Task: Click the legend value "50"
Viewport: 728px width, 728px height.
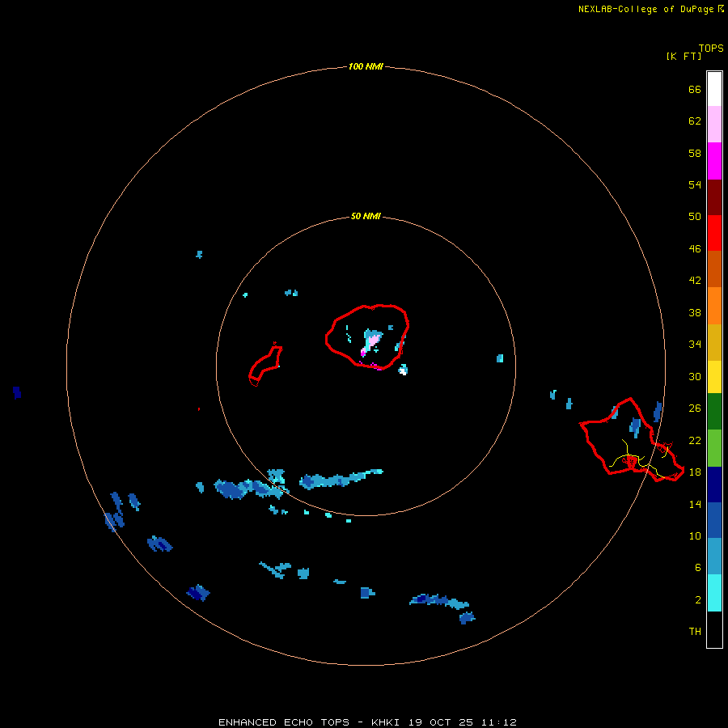Action: point(695,216)
